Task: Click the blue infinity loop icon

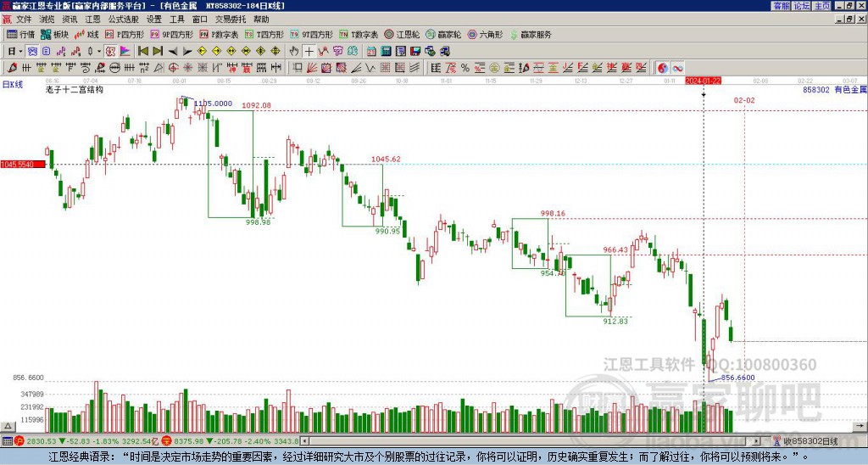Action: tap(677, 68)
